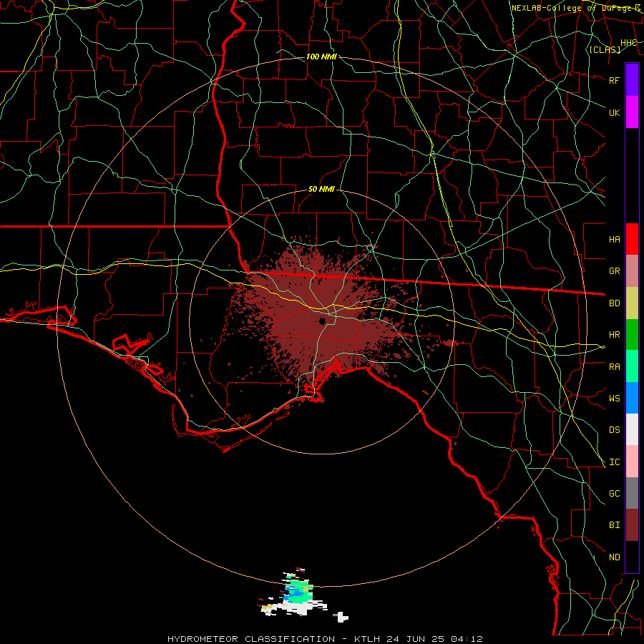The height and width of the screenshot is (644, 644).
Task: Click the UK magenta legend swatch
Action: tap(632, 112)
